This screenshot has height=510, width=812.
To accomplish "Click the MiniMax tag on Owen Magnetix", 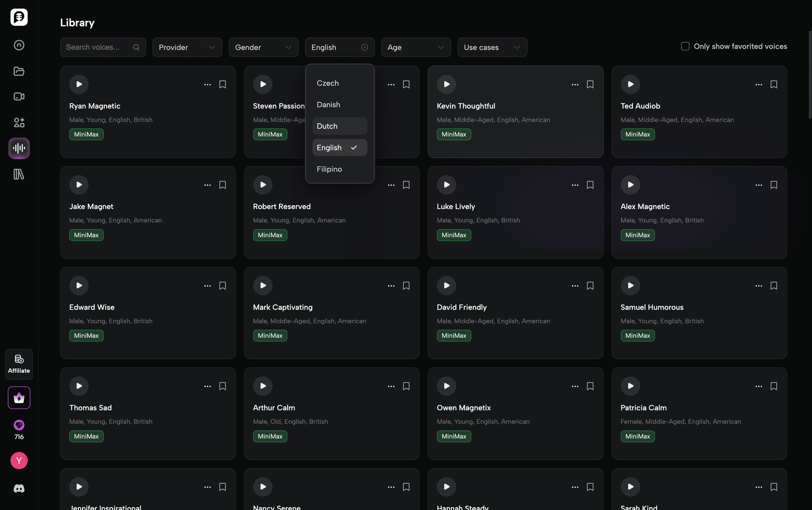I will (454, 436).
